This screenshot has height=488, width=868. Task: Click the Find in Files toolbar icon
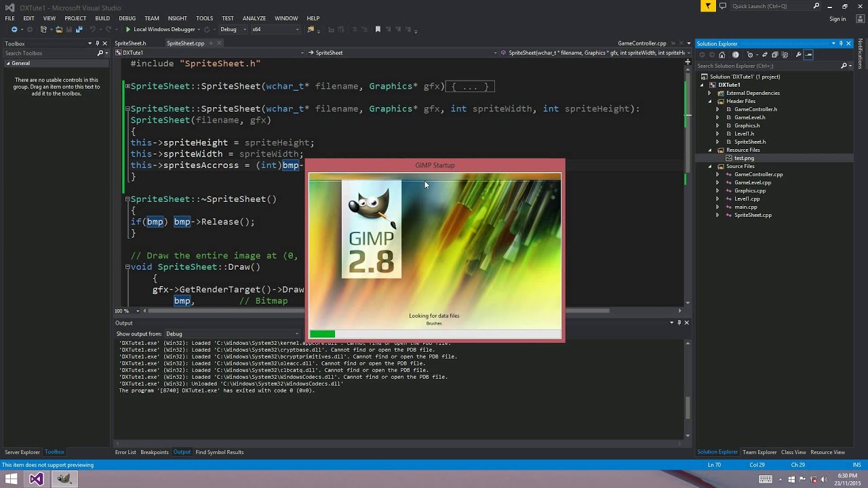[x=311, y=29]
